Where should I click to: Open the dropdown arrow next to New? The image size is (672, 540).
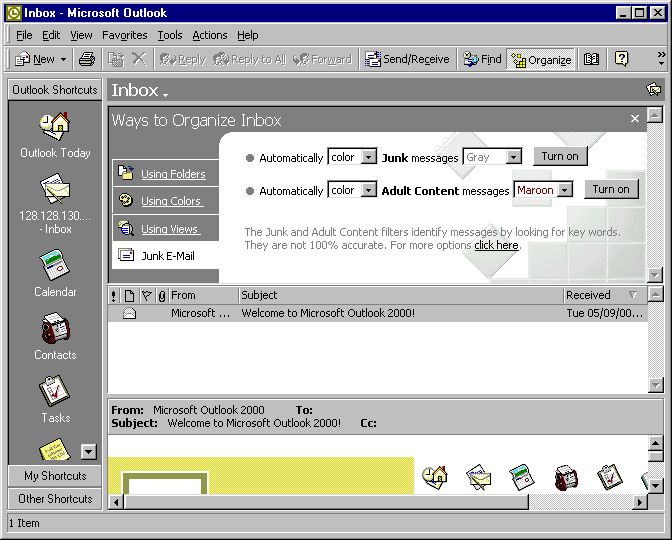63,59
